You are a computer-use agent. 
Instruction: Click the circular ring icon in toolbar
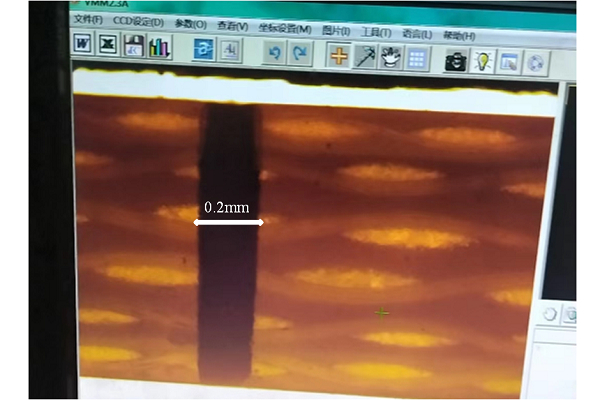click(x=535, y=64)
